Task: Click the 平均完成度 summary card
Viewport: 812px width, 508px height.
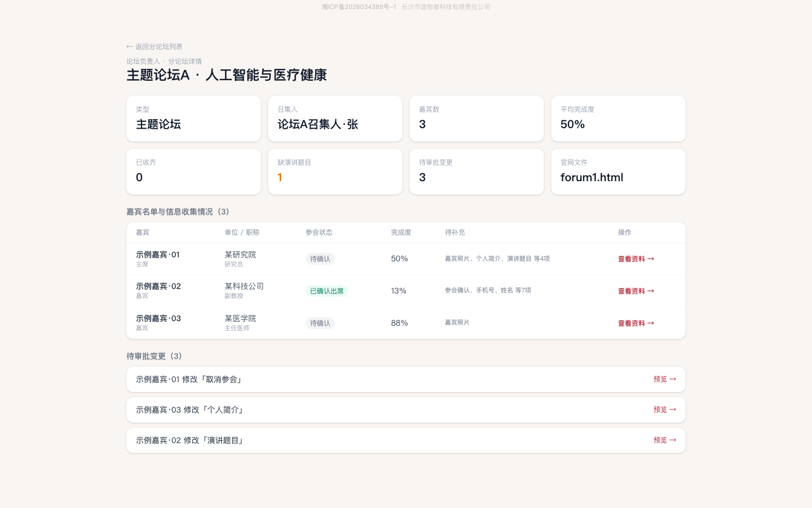Action: [x=618, y=119]
